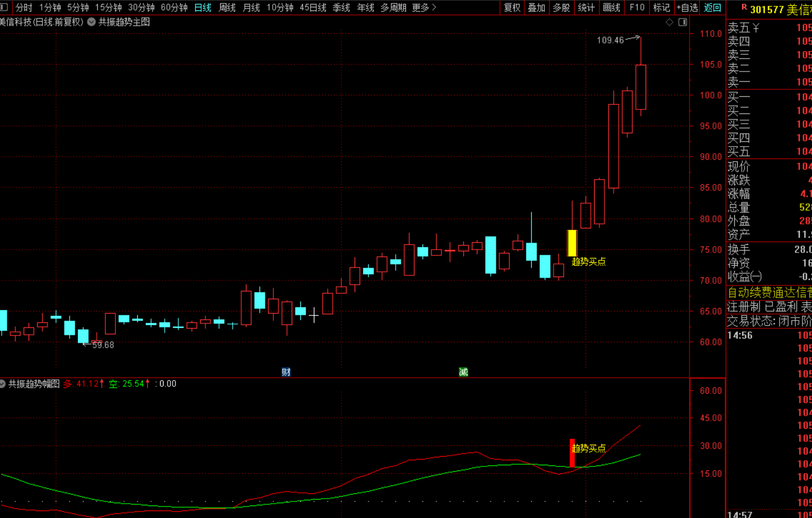Switch to 月线 monthly chart
Image resolution: width=812 pixels, height=518 pixels.
(251, 7)
